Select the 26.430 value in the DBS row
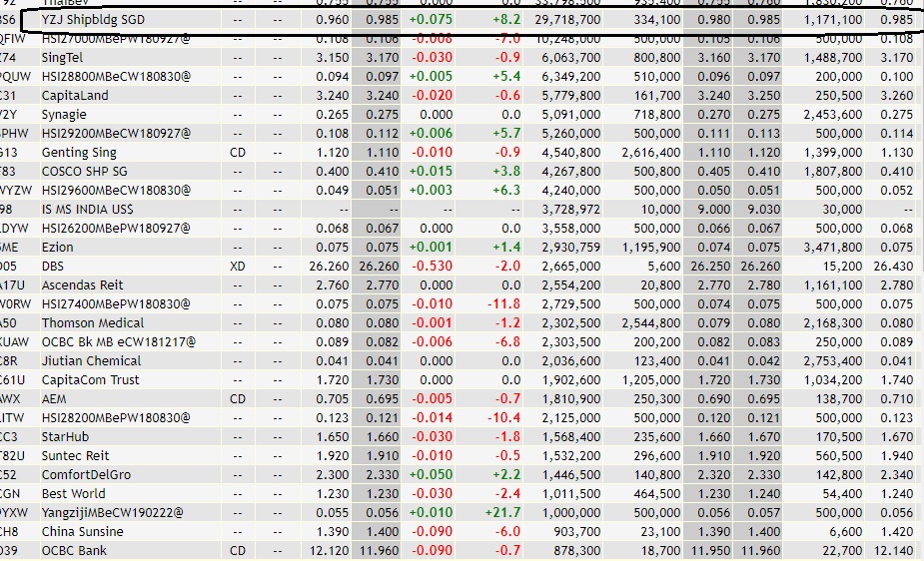The height and width of the screenshot is (561, 924). (893, 267)
